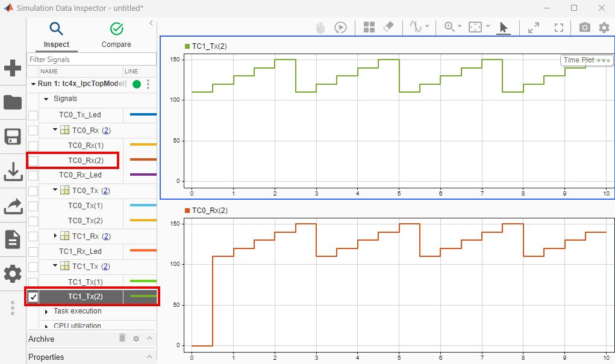Click the NAME column header
The image size is (615, 364).
coord(49,72)
